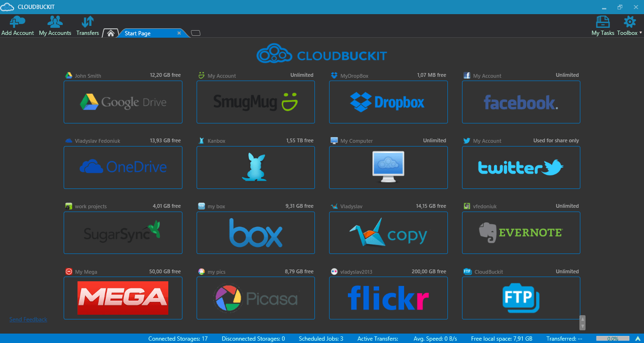
Task: Open the Kanbox kangaroo tile
Action: point(256,167)
